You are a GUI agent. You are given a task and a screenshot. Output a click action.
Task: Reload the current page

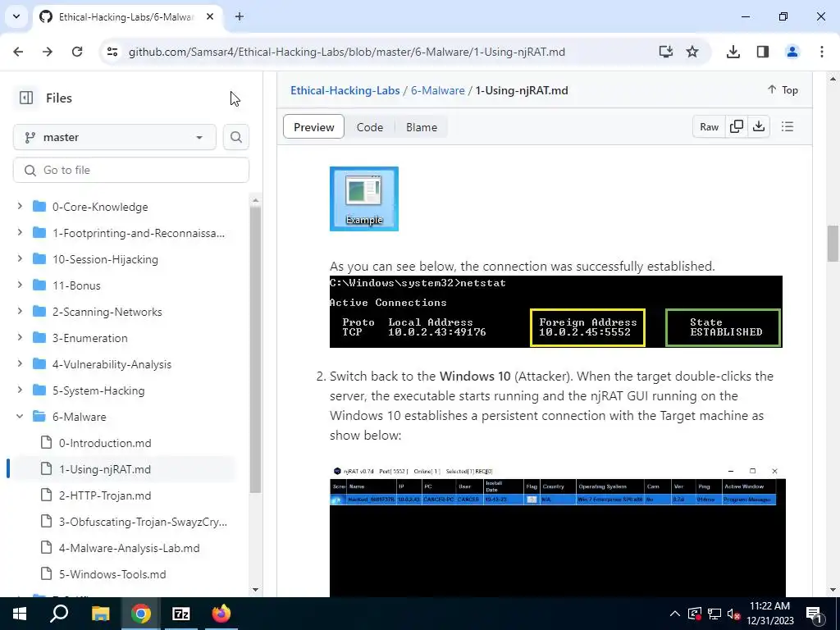point(77,52)
